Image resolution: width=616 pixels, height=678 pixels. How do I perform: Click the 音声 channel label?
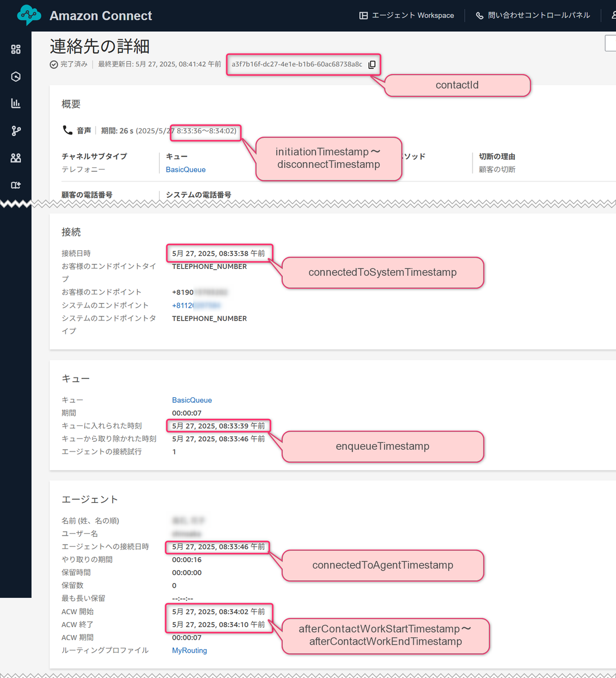(x=84, y=131)
